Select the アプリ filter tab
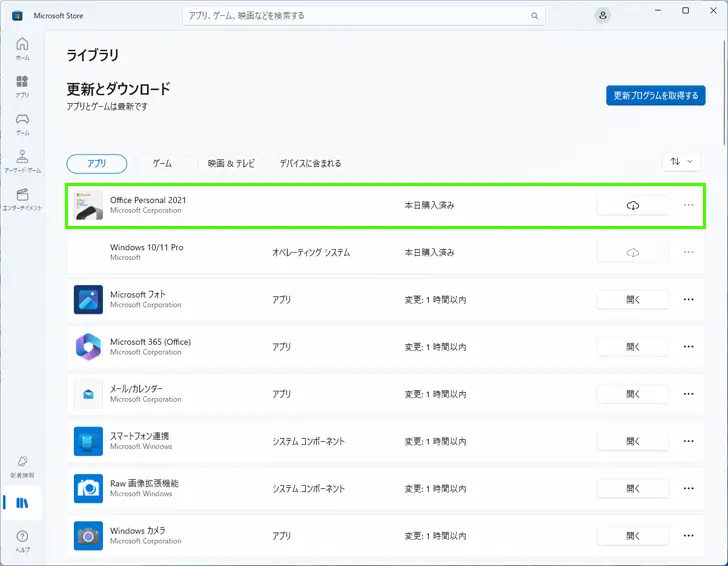 (x=97, y=163)
